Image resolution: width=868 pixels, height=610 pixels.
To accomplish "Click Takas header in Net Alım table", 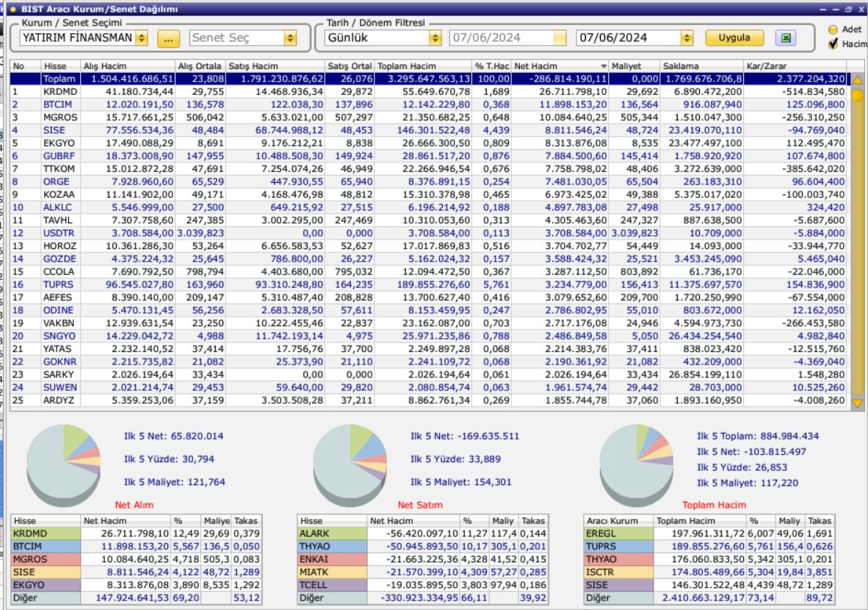I will pyautogui.click(x=246, y=521).
